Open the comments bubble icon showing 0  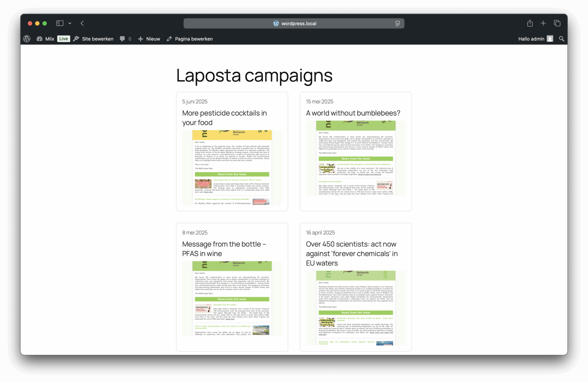pyautogui.click(x=122, y=39)
